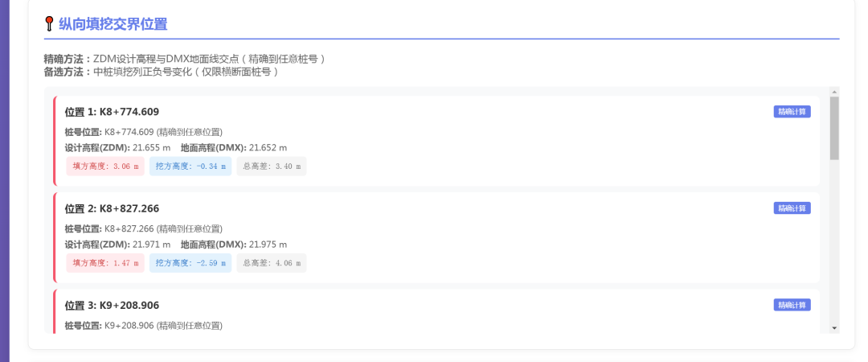Click the vertical scrollbar thumb of position list
The height and width of the screenshot is (362, 868).
[x=834, y=128]
